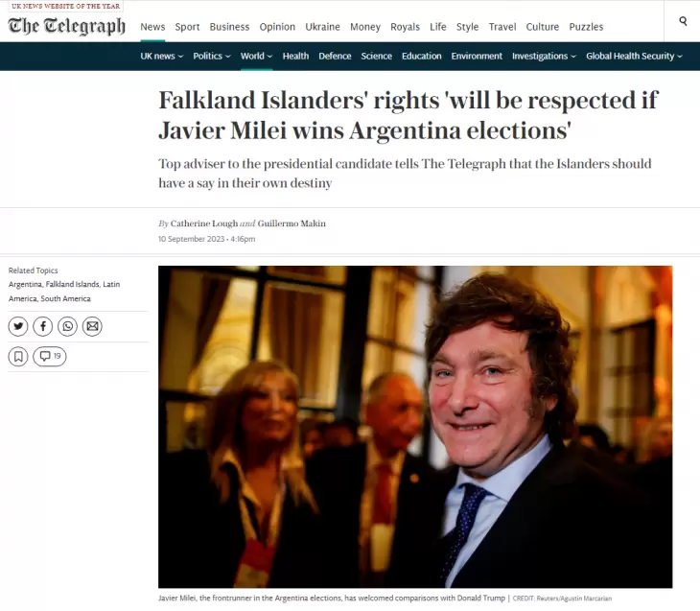This screenshot has height=611, width=700.
Task: Open the 19 comments bubble
Action: [x=50, y=357]
